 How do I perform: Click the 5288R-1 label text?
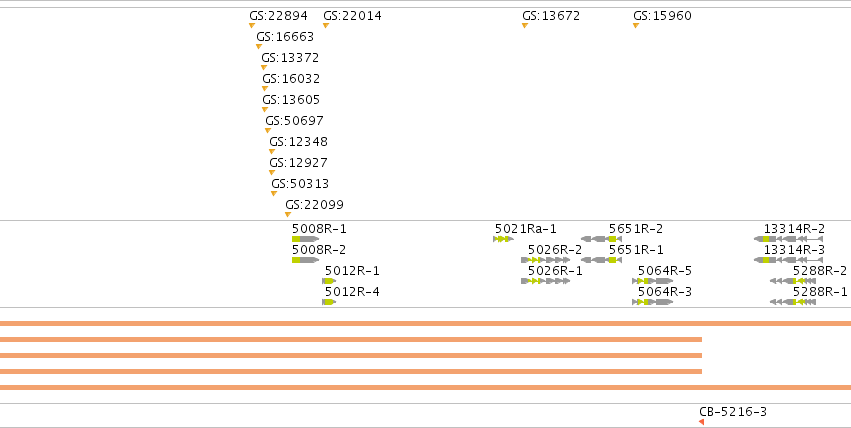[820, 292]
